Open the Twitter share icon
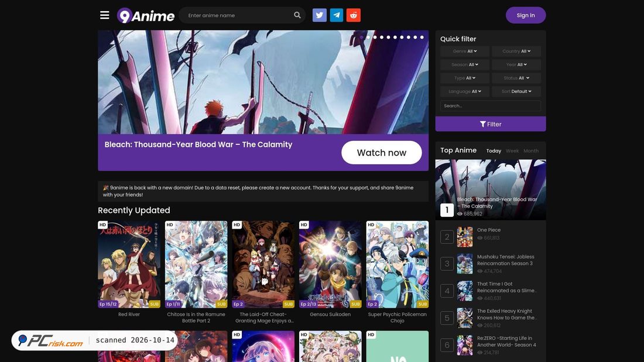 [x=320, y=15]
